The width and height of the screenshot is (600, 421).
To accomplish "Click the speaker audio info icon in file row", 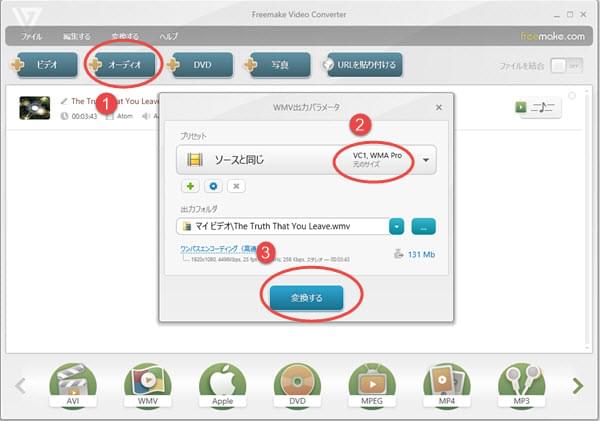I will pos(145,116).
